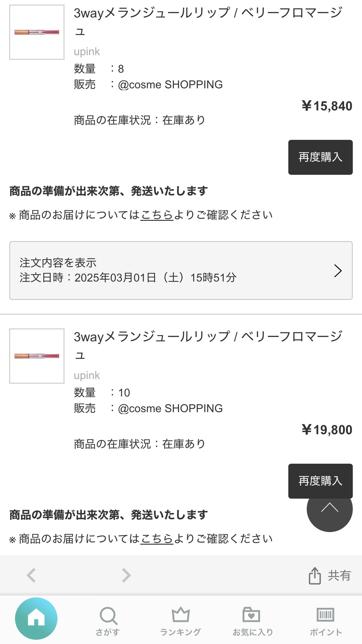Open the lip product thumbnail with quantity 10
The image size is (362, 644).
point(37,356)
